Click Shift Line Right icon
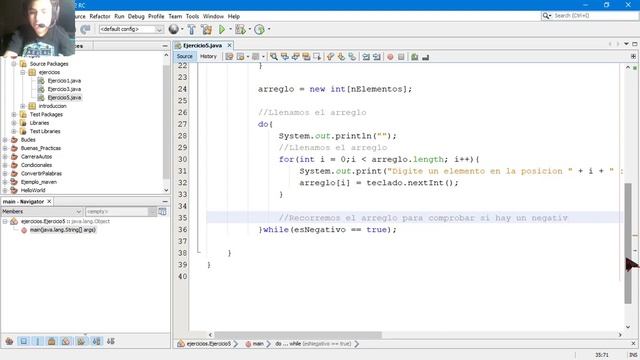The image size is (640, 360). [376, 57]
